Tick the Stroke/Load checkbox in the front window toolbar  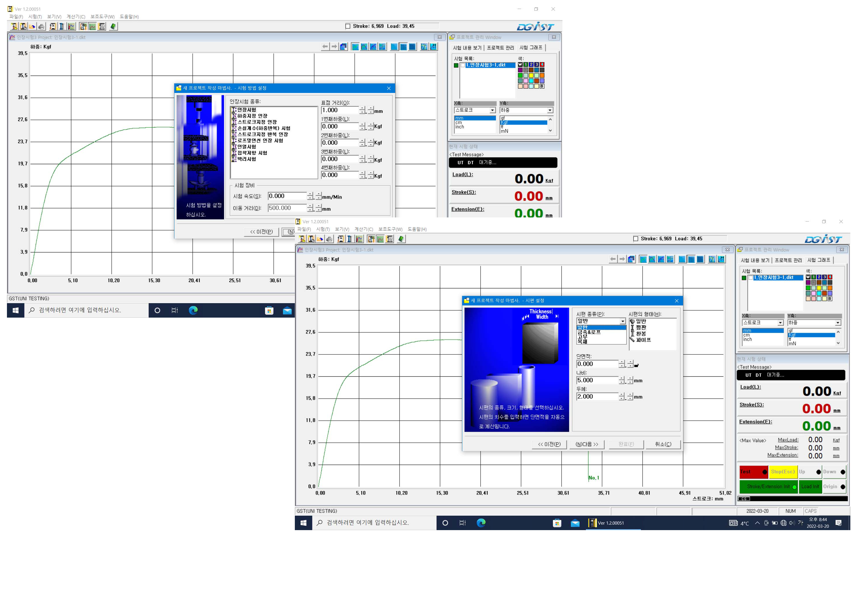click(635, 239)
